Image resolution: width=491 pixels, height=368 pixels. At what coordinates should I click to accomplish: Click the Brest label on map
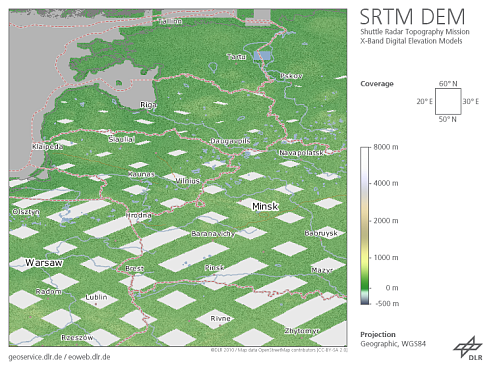click(135, 268)
